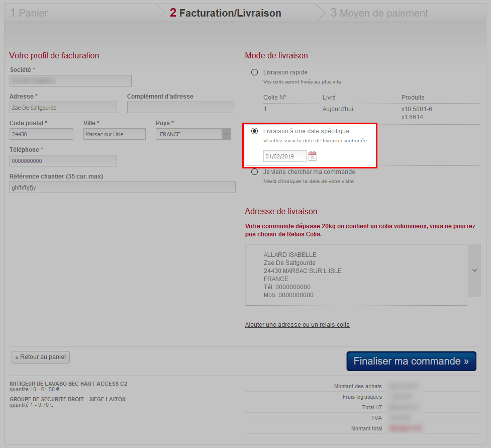Go to step 1 Panier

pos(29,13)
